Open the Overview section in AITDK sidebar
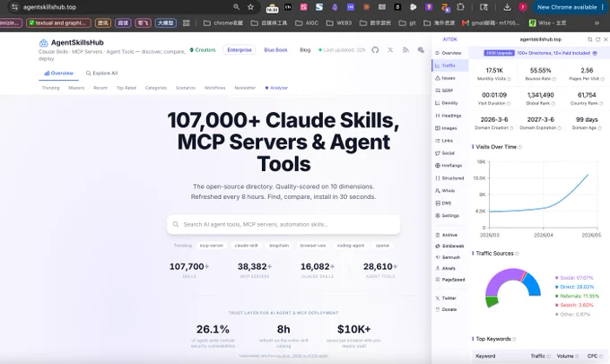The image size is (610, 364). (449, 53)
